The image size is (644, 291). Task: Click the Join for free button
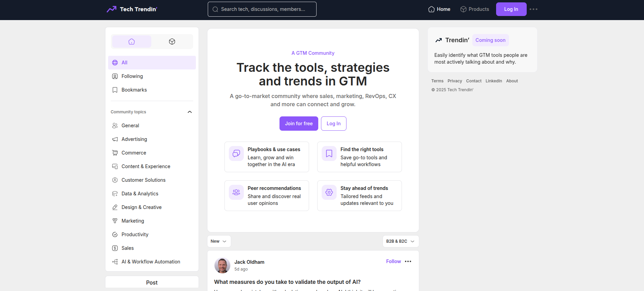299,124
